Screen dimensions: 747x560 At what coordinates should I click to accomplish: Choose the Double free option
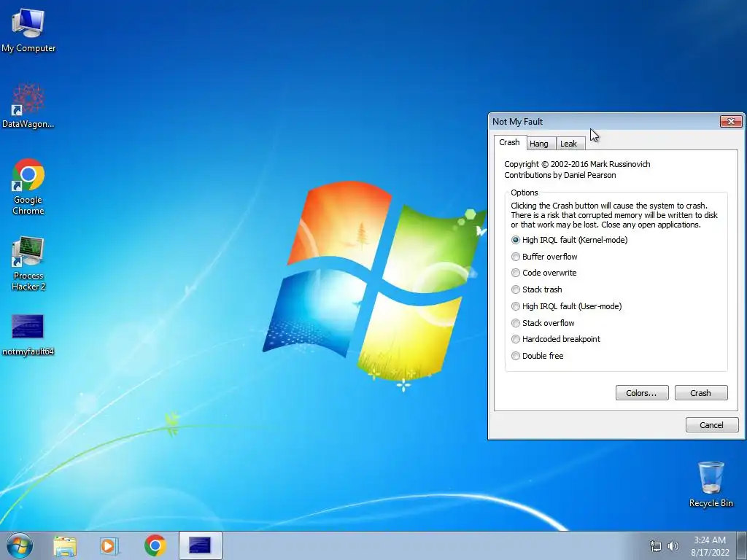(537, 356)
